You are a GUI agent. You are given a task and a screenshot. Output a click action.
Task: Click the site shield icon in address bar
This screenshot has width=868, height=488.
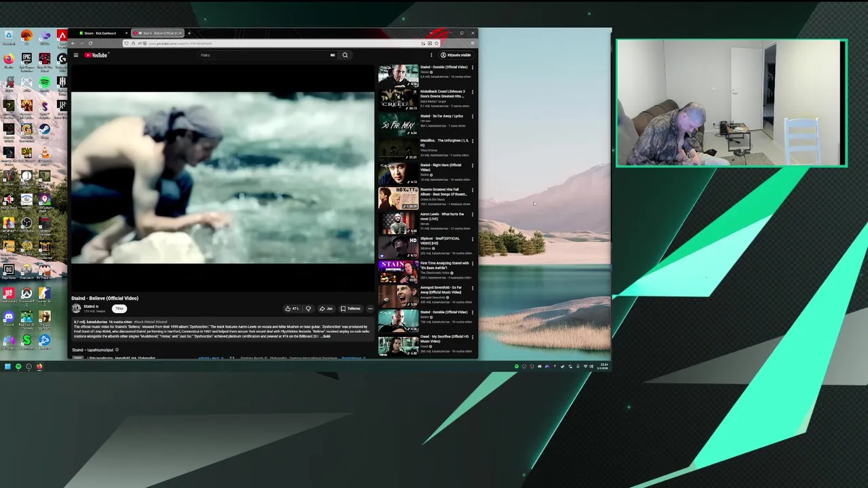tap(126, 43)
